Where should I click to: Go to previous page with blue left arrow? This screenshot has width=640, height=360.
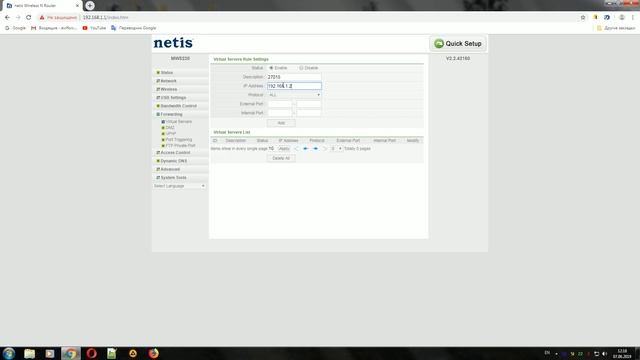pyautogui.click(x=305, y=149)
